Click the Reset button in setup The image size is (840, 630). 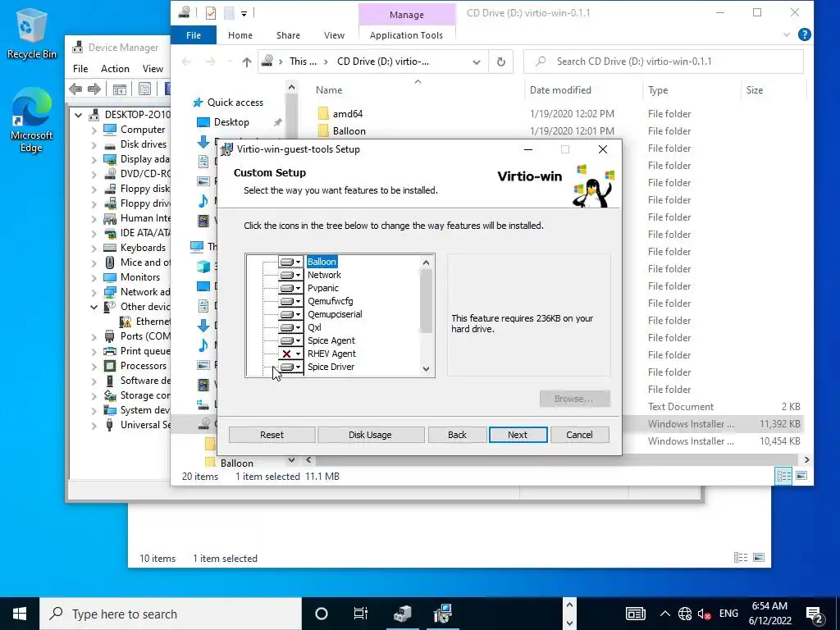click(272, 435)
